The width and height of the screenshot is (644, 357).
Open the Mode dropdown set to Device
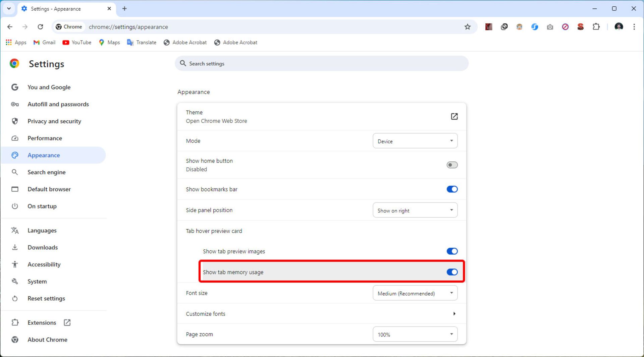tap(415, 141)
